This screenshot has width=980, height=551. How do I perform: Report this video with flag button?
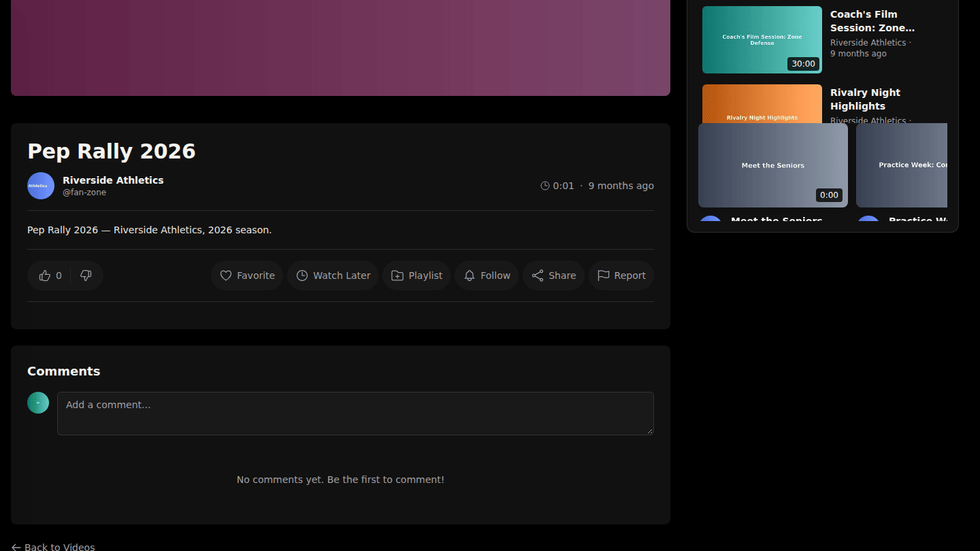pos(621,275)
